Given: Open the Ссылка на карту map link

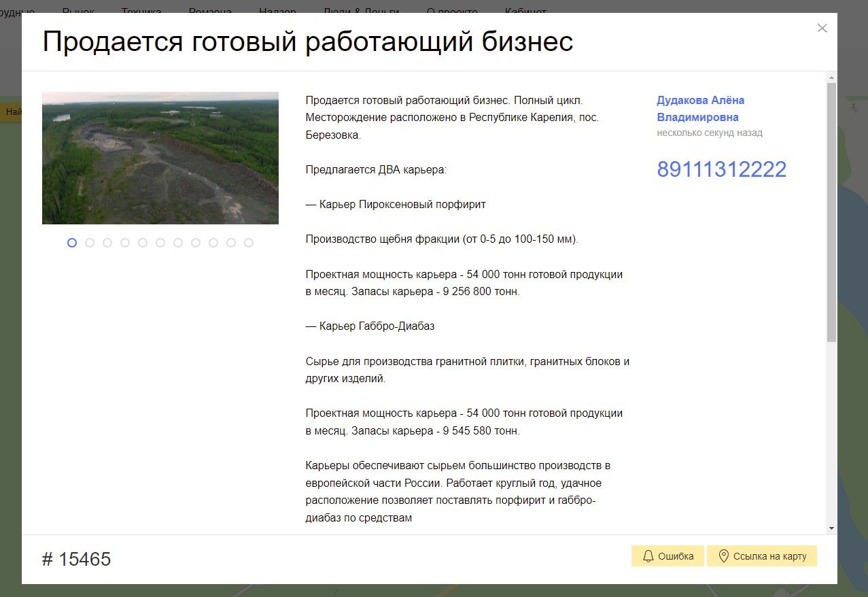Looking at the screenshot, I should click(x=761, y=556).
